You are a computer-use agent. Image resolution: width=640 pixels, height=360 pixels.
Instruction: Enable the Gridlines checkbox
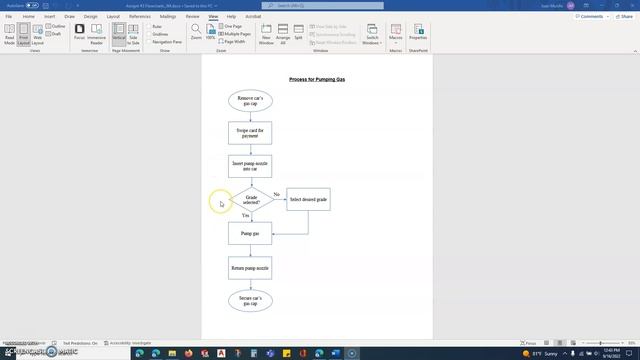(x=157, y=34)
